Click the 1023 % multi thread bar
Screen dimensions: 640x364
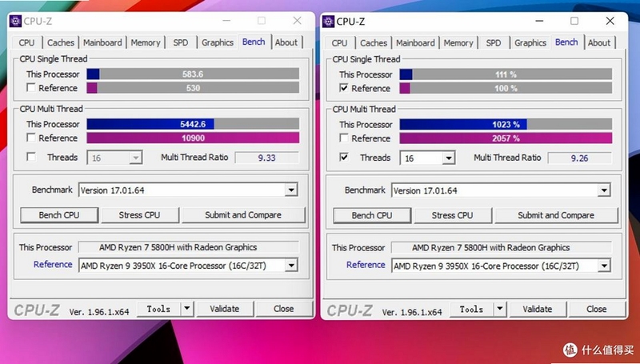tap(506, 124)
